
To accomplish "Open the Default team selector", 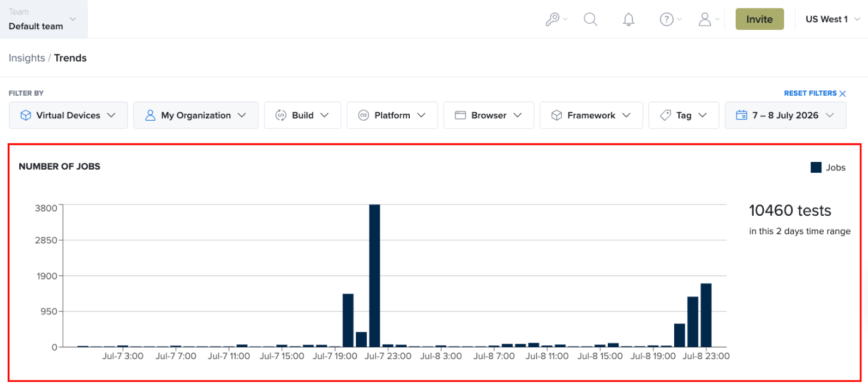I will [x=44, y=19].
